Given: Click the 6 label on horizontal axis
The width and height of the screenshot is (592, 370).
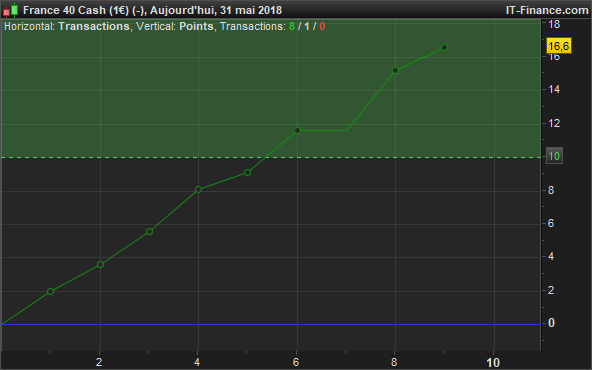Looking at the screenshot, I should click(x=296, y=362).
